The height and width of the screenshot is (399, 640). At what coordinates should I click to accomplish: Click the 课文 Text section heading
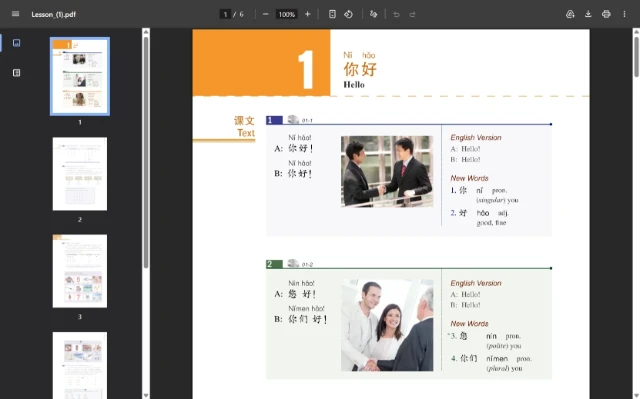tap(244, 126)
